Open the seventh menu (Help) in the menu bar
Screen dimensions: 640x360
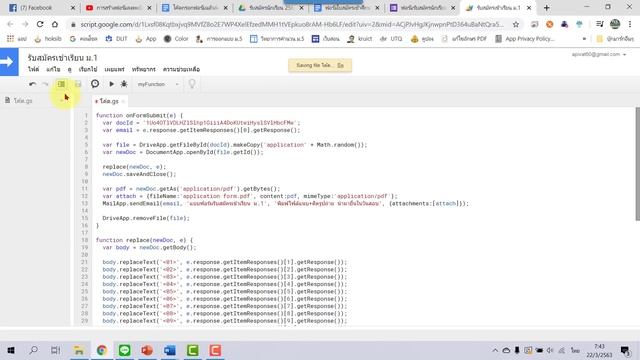pos(181,69)
